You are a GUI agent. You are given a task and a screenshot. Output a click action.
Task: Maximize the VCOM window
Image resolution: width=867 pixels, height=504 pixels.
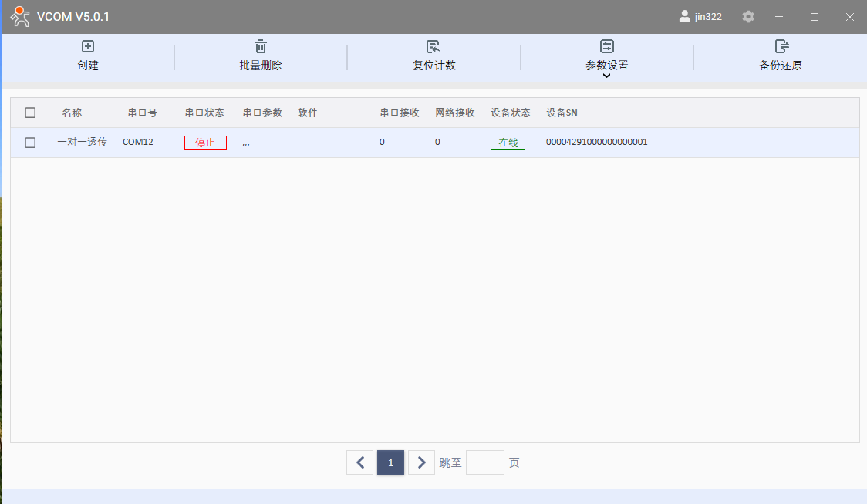point(815,17)
